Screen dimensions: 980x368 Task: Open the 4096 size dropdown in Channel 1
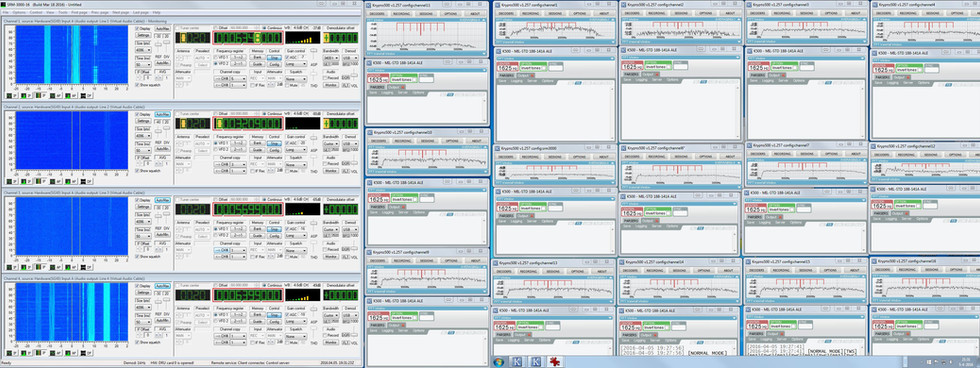[x=143, y=50]
